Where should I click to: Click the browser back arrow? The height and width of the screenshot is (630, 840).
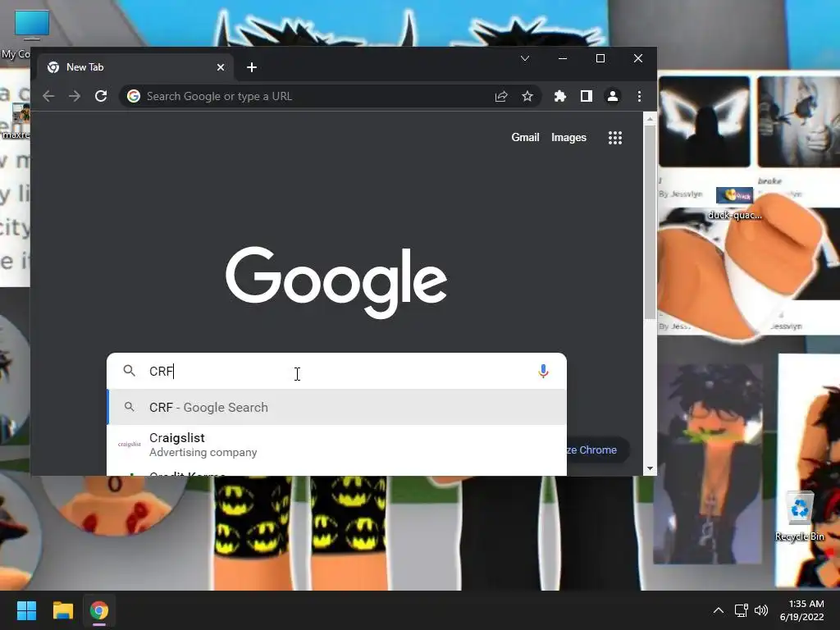(x=48, y=97)
